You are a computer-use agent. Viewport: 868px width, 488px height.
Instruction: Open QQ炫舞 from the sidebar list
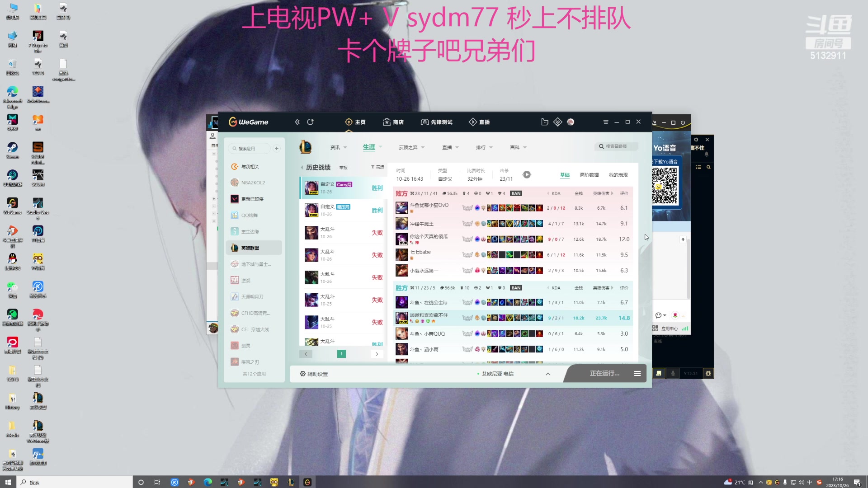click(x=250, y=215)
